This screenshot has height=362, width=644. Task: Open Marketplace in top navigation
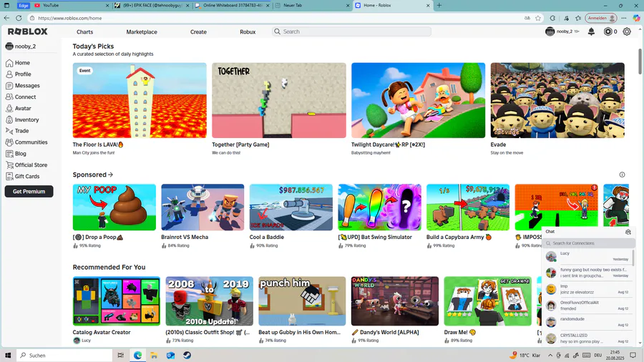pyautogui.click(x=142, y=32)
